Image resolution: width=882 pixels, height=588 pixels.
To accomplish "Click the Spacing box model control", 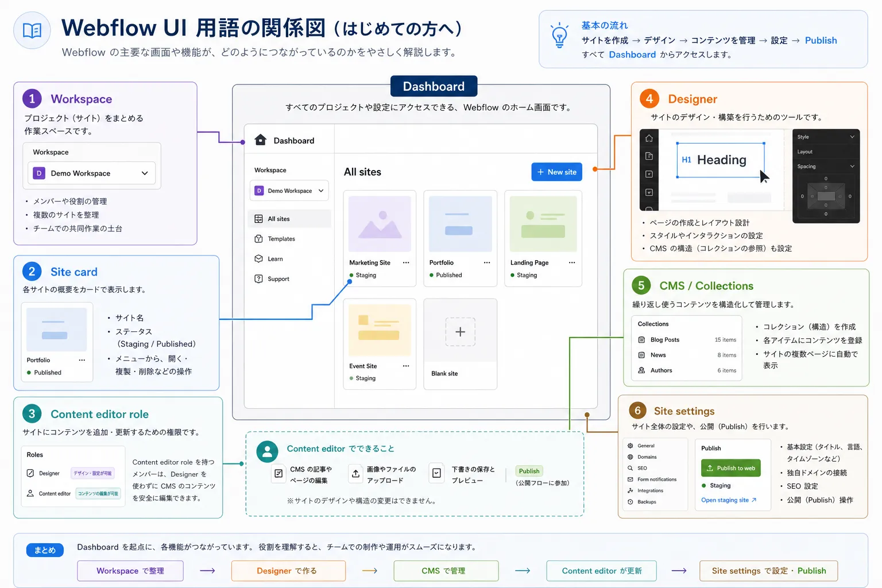I will tap(826, 196).
